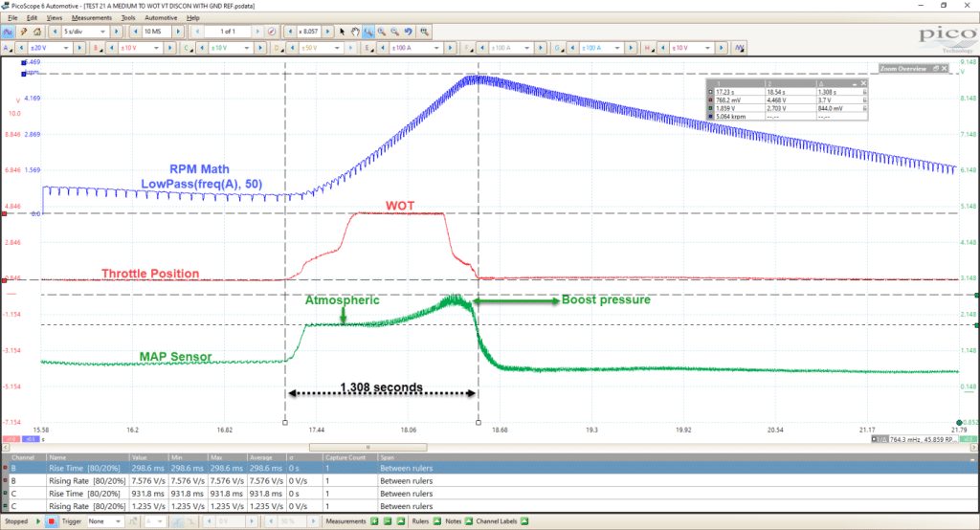Screen dimensions: 980x530
Task: Click the Add Measurement icon
Action: click(374, 521)
